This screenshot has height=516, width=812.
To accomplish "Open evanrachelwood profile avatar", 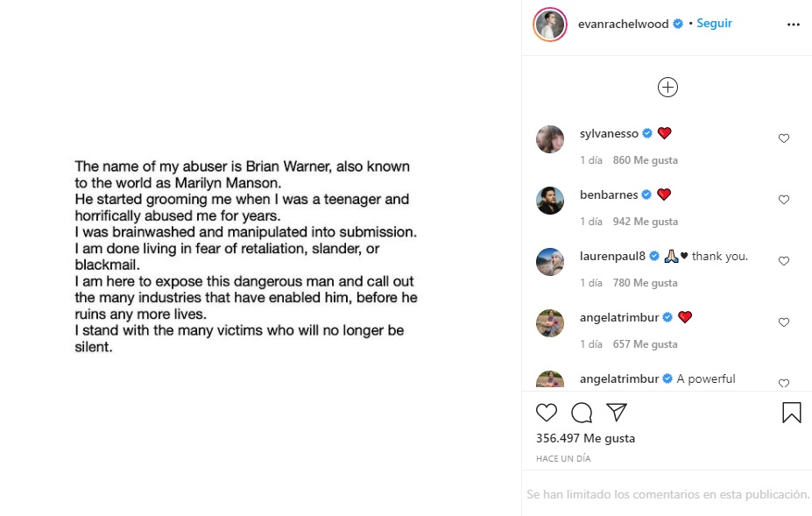I will click(x=550, y=25).
